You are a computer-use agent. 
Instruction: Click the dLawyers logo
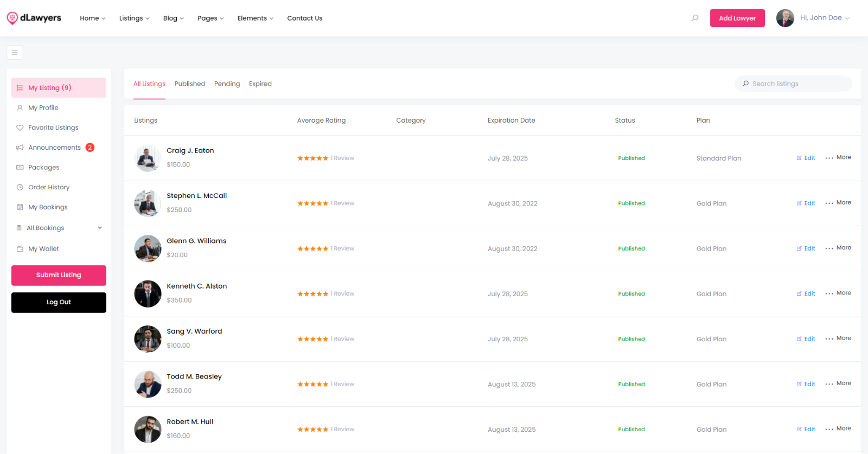click(x=34, y=18)
